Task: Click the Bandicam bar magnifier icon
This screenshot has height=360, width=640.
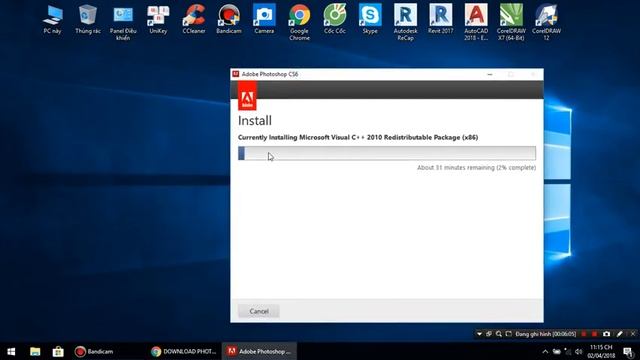Action: point(498,334)
